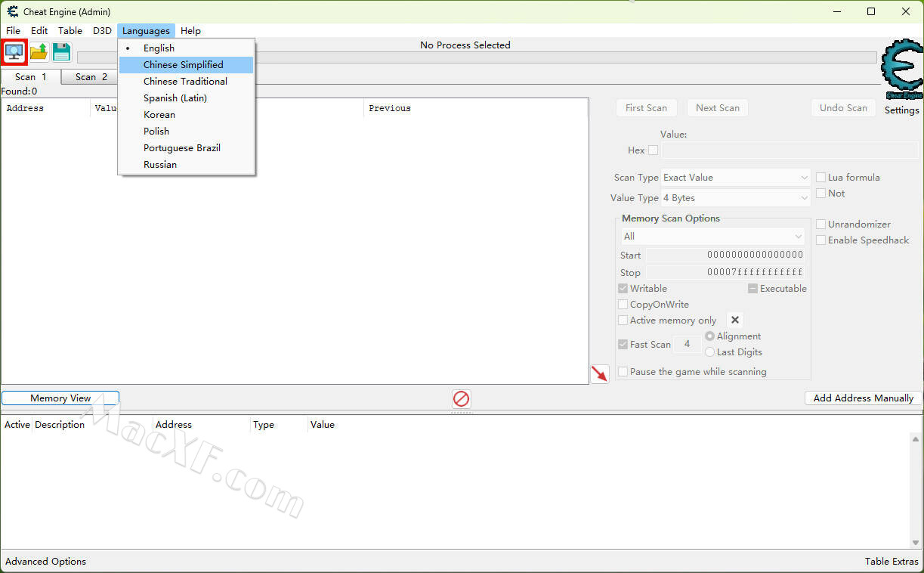Select the Last Digits radio button
Viewport: 924px width, 573px height.
(709, 352)
